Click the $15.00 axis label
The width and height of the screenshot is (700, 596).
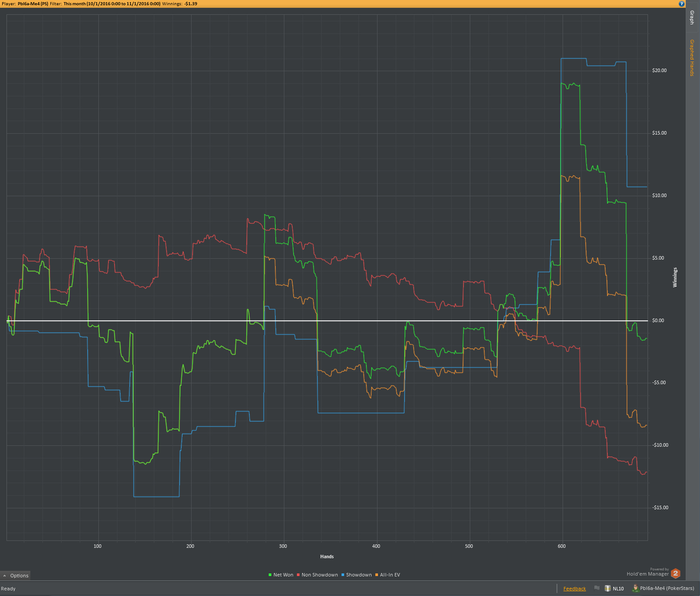pyautogui.click(x=659, y=133)
